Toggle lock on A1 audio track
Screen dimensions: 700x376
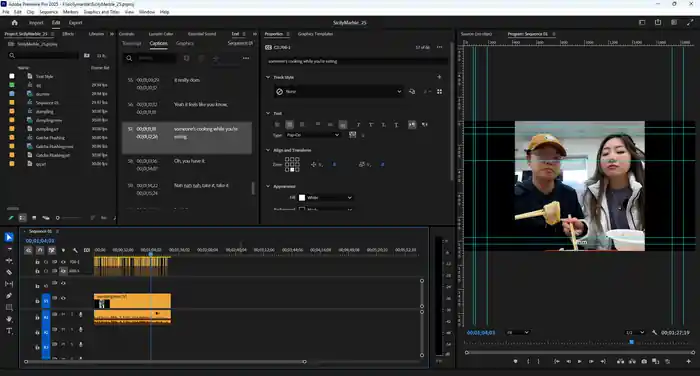pyautogui.click(x=38, y=317)
